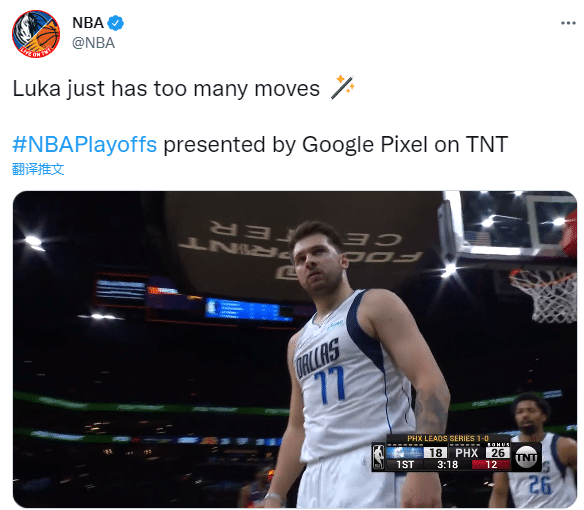Viewport: 584px width, 510px height.
Task: Click the PHX LEADS SERIES 1-0 banner
Action: click(448, 438)
